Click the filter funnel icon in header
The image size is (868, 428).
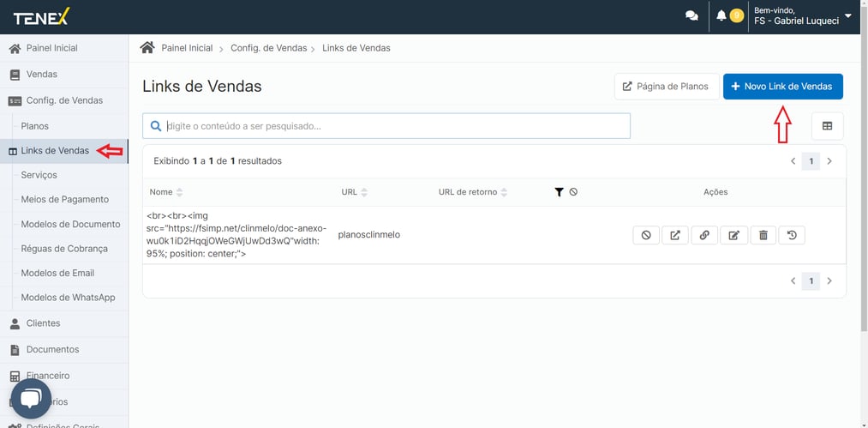click(x=560, y=192)
